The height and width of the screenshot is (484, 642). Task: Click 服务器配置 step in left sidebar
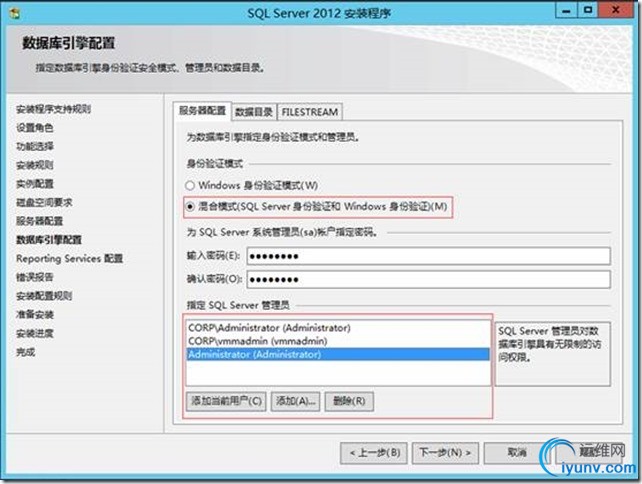click(39, 222)
